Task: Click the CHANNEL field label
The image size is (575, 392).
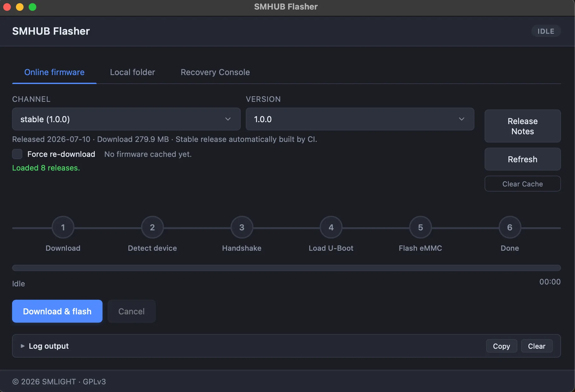Action: click(x=31, y=99)
